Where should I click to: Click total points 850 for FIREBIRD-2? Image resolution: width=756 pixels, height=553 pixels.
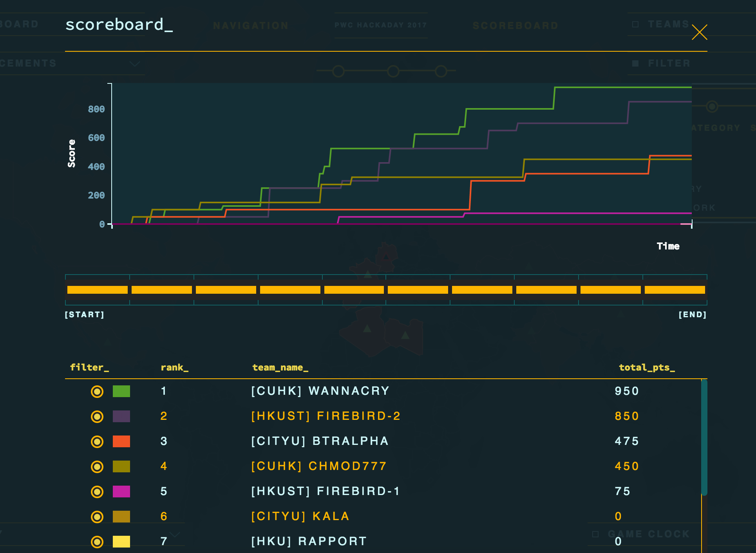627,416
